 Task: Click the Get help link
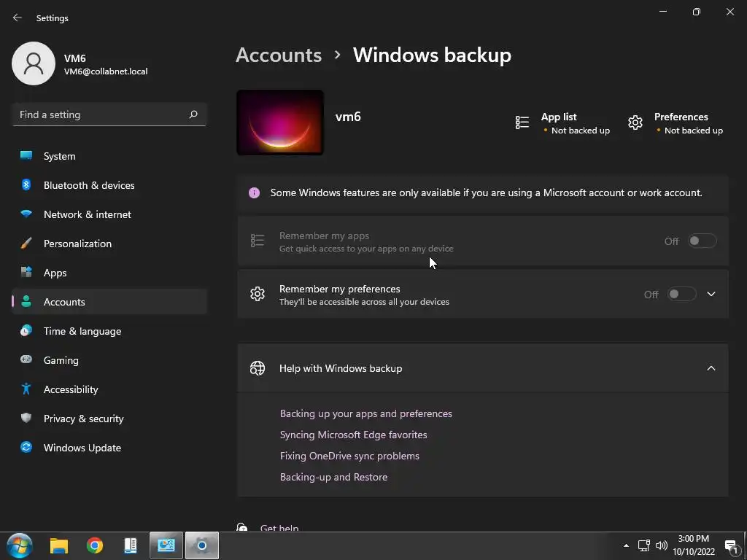[279, 528]
